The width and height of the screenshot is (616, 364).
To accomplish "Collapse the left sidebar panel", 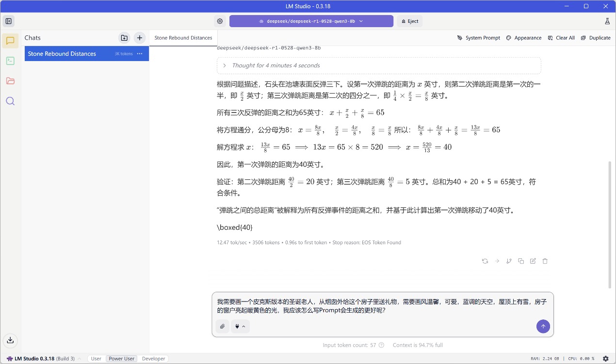I will [8, 21].
